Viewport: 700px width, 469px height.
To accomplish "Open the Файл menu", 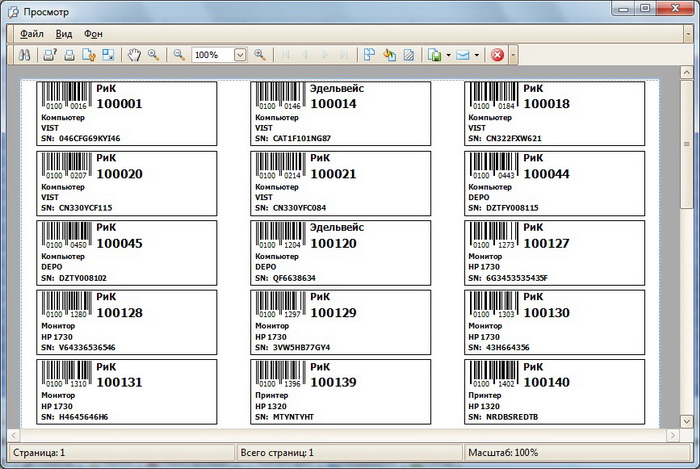I will 30,33.
